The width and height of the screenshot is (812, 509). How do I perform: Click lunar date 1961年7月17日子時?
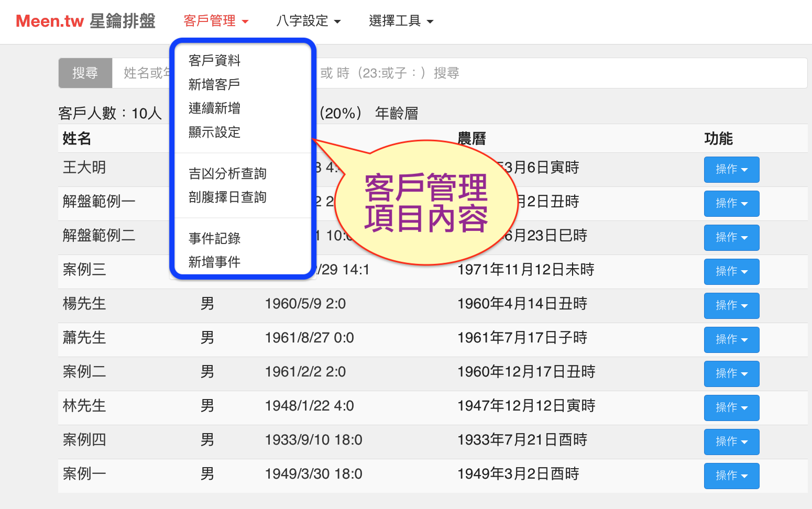coord(522,338)
